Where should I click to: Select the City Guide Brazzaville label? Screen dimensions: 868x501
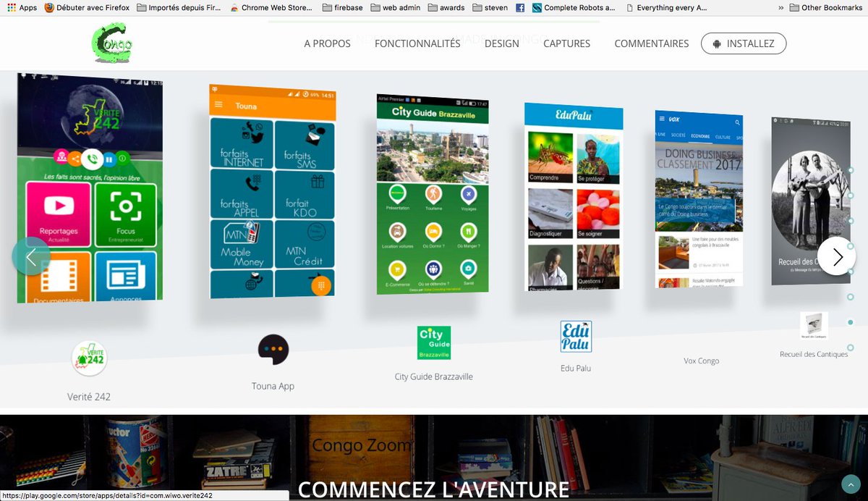(x=434, y=376)
